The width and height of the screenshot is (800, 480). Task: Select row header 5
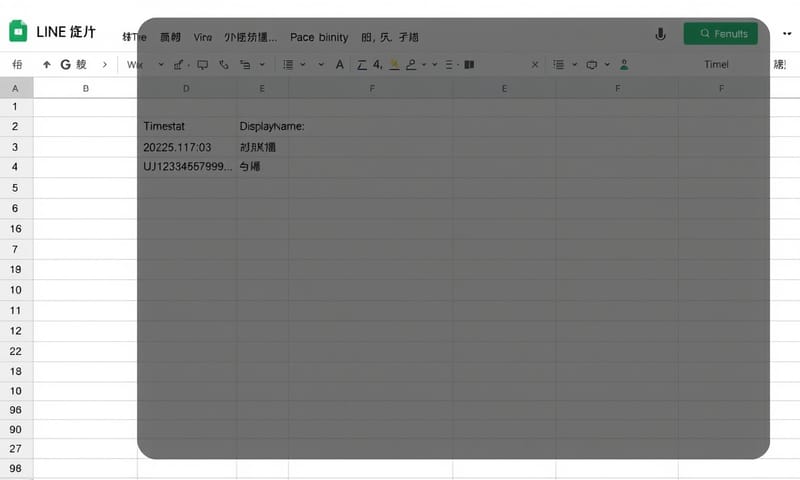pos(15,188)
